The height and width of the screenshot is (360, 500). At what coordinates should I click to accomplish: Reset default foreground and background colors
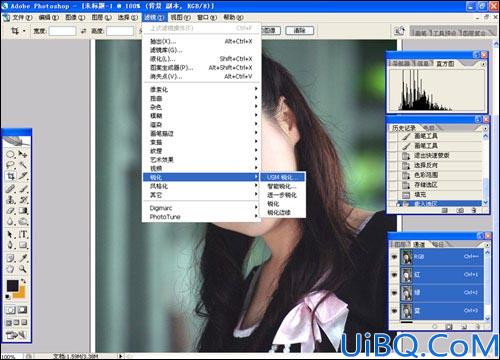tap(8, 297)
